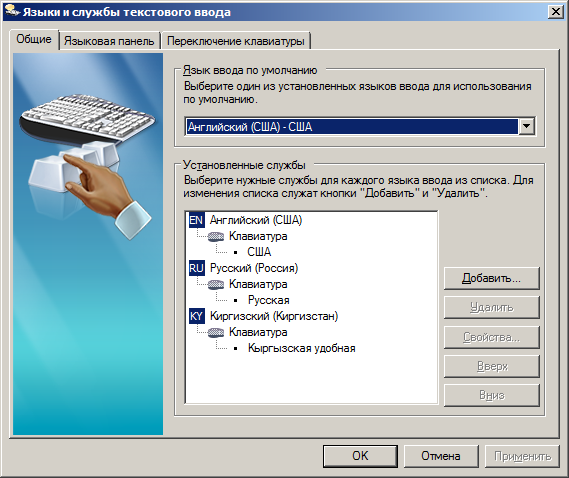Image resolution: width=569 pixels, height=478 pixels.
Task: Click the dialog title bar keyboard icon
Action: [x=13, y=12]
